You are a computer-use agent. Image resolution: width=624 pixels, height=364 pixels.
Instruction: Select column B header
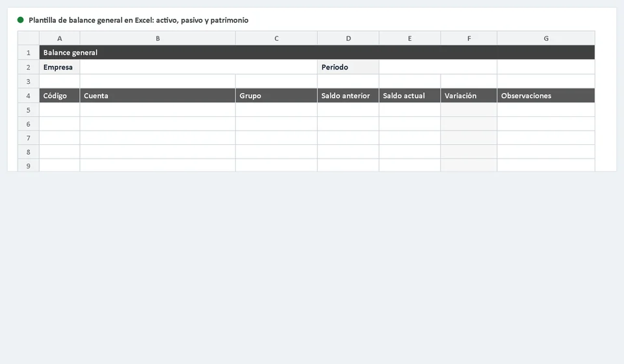click(x=157, y=38)
